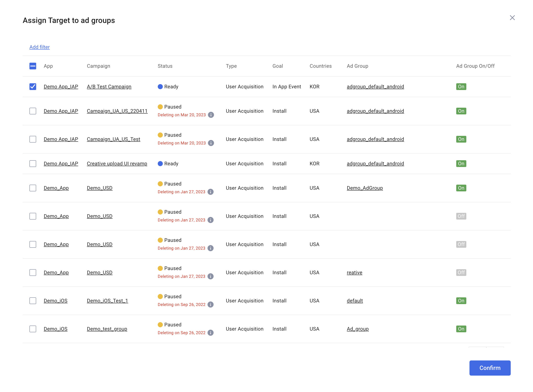The image size is (533, 392).
Task: Open info tooltip beside Campaign_UA_US_220411 deletion date
Action: 211,115
